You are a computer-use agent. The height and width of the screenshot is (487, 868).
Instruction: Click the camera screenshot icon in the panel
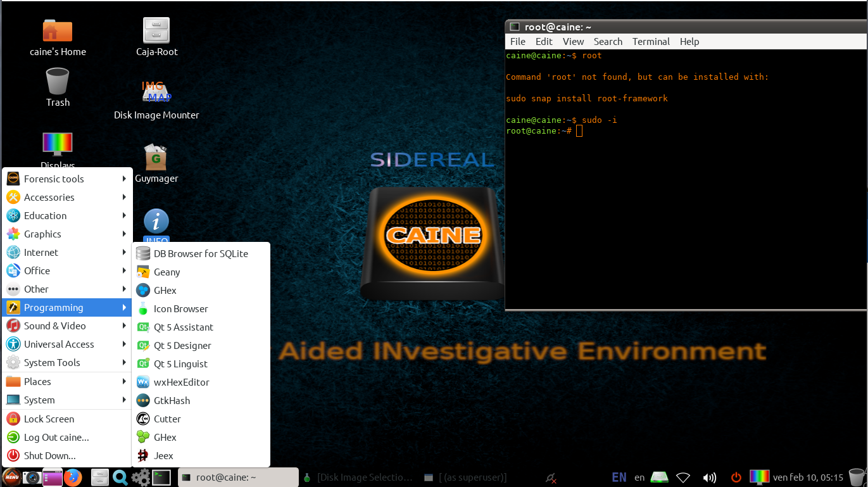pos(31,477)
